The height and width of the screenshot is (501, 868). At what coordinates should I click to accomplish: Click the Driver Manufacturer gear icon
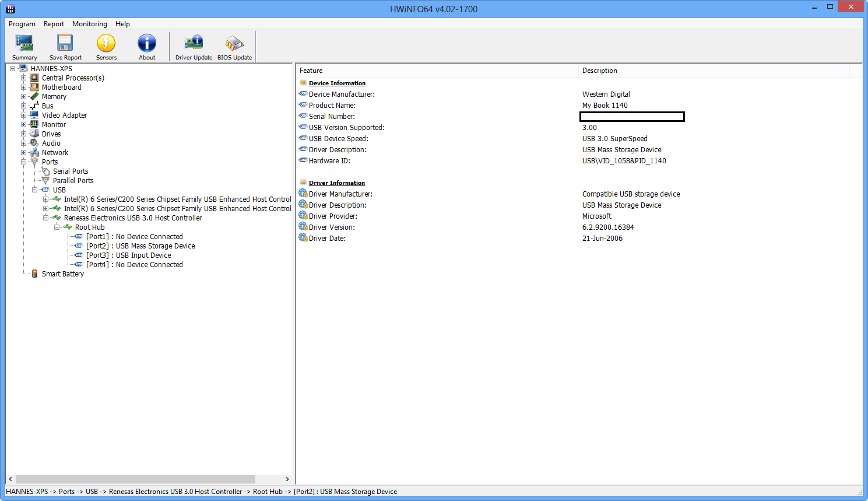303,194
